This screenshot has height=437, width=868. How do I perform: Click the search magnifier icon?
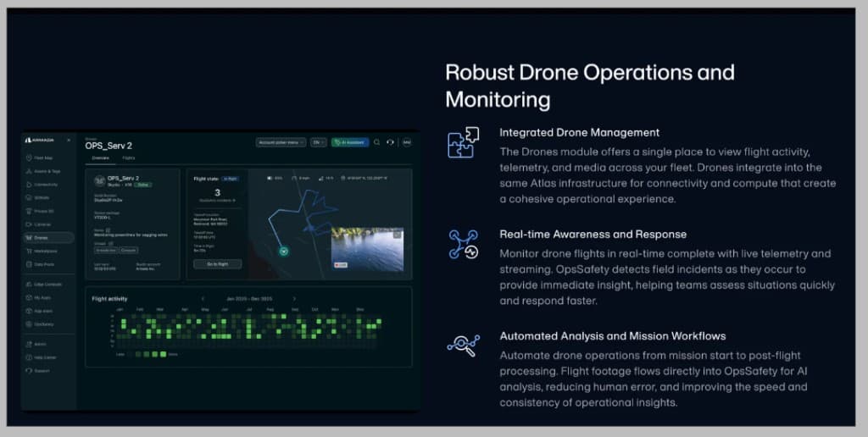click(377, 142)
